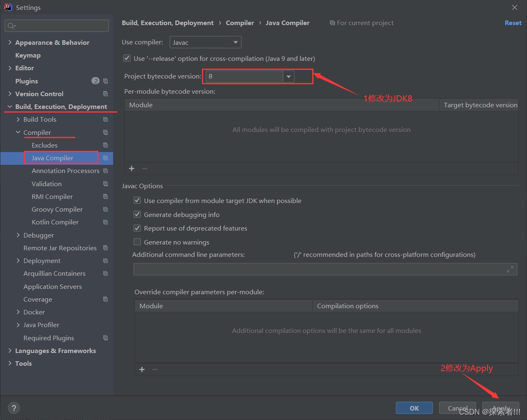Click the project-level icon beside Remote Jar Repositories

[x=106, y=248]
